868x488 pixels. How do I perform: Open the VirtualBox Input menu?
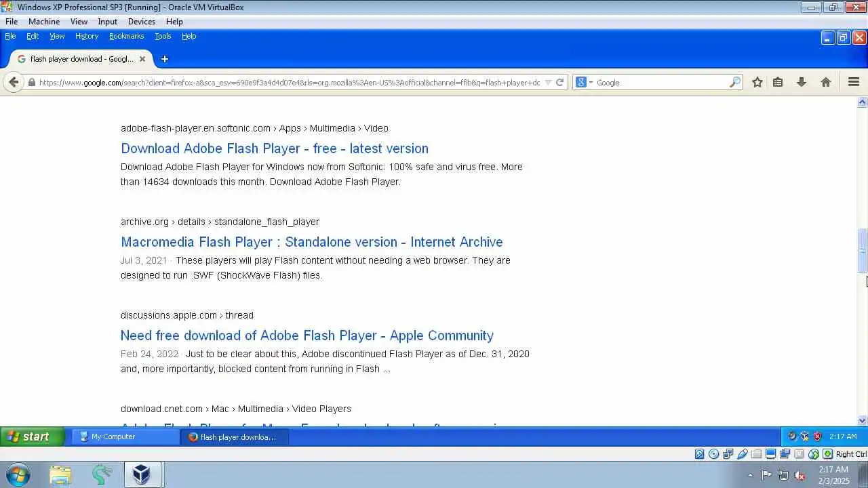click(107, 22)
